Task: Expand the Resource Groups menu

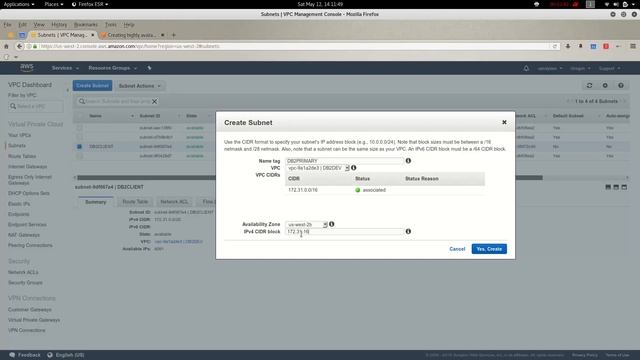Action: (113, 68)
